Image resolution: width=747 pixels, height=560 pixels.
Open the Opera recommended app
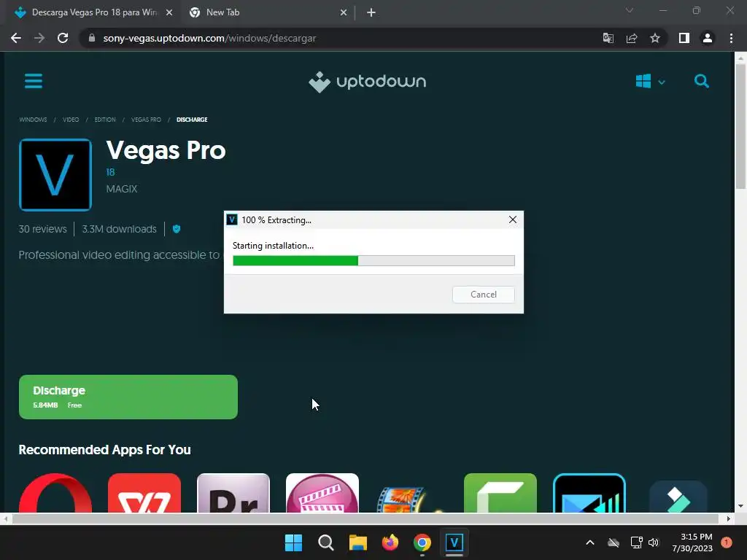tap(55, 494)
